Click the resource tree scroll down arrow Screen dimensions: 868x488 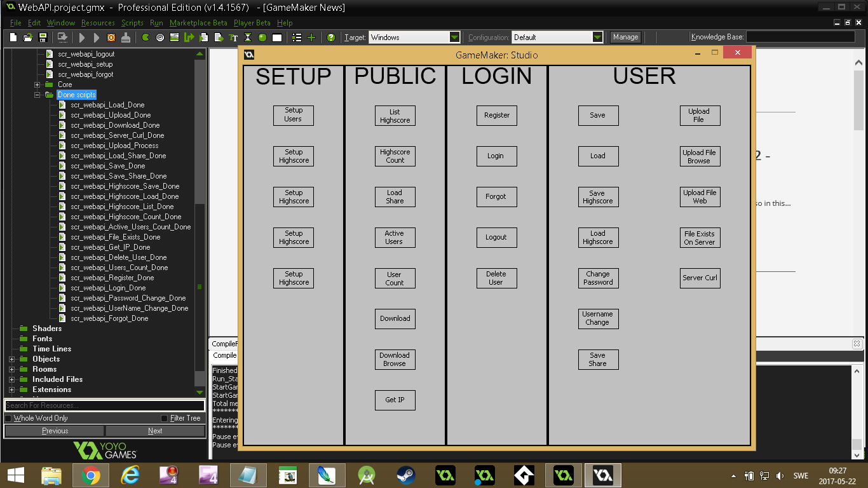(x=200, y=393)
